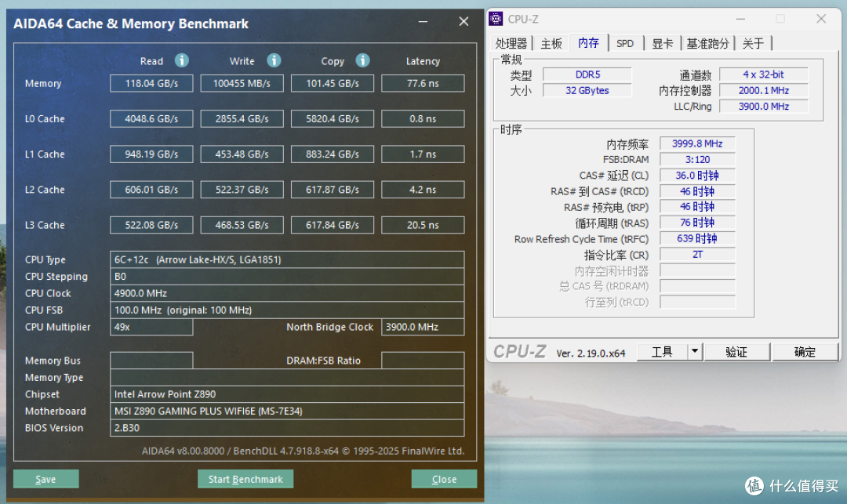Click the 工具 button in CPU-Z
This screenshot has width=847, height=504.
pyautogui.click(x=662, y=352)
